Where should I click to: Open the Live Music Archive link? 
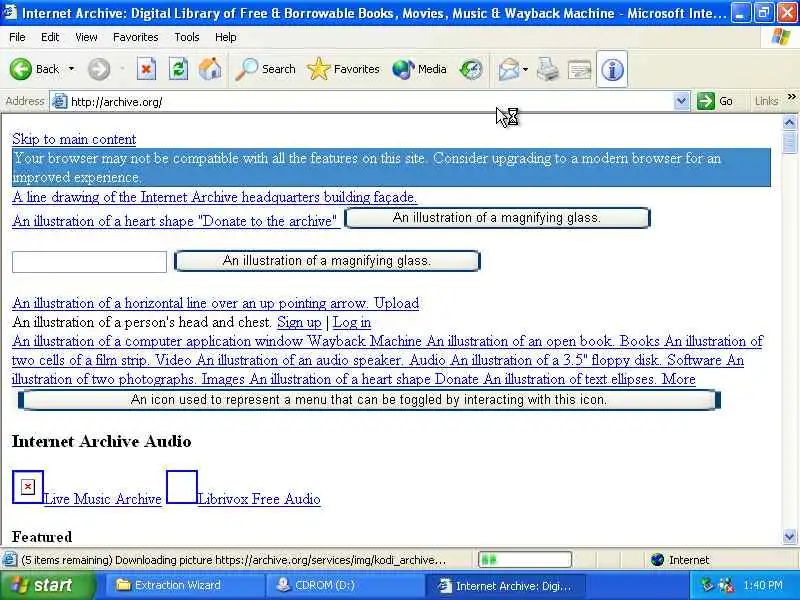coord(103,499)
